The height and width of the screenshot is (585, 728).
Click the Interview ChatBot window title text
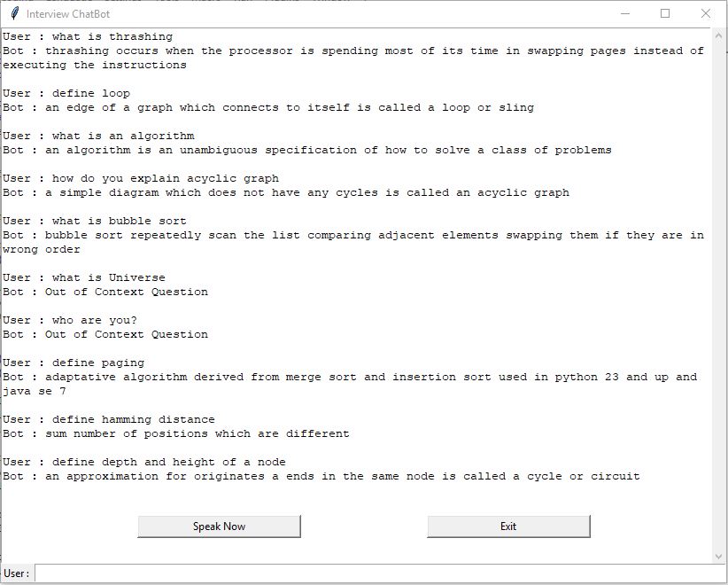click(x=68, y=14)
